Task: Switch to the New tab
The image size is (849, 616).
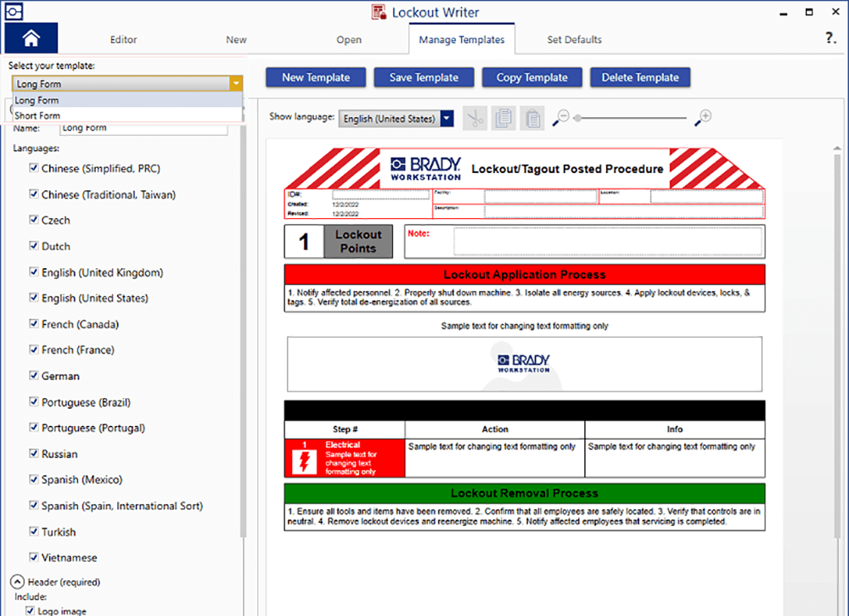Action: pyautogui.click(x=236, y=40)
